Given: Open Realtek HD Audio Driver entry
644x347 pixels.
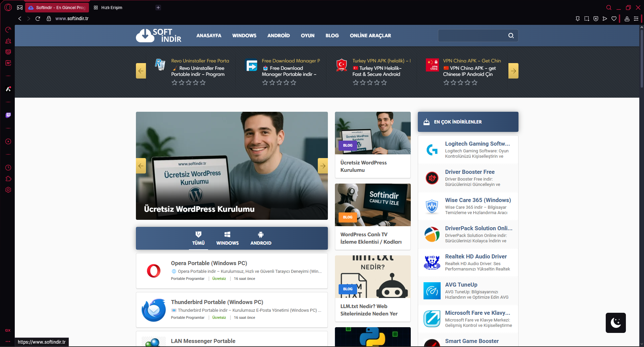Looking at the screenshot, I should coord(468,262).
